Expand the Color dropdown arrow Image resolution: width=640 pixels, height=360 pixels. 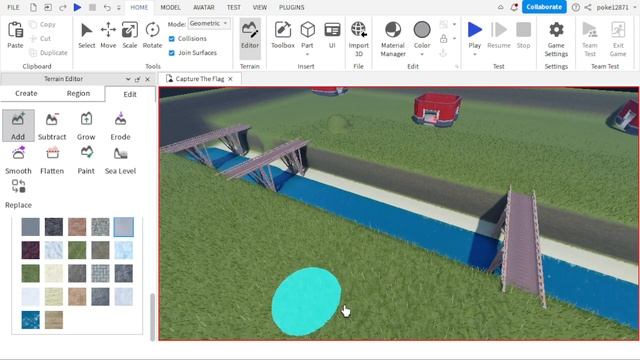[422, 54]
